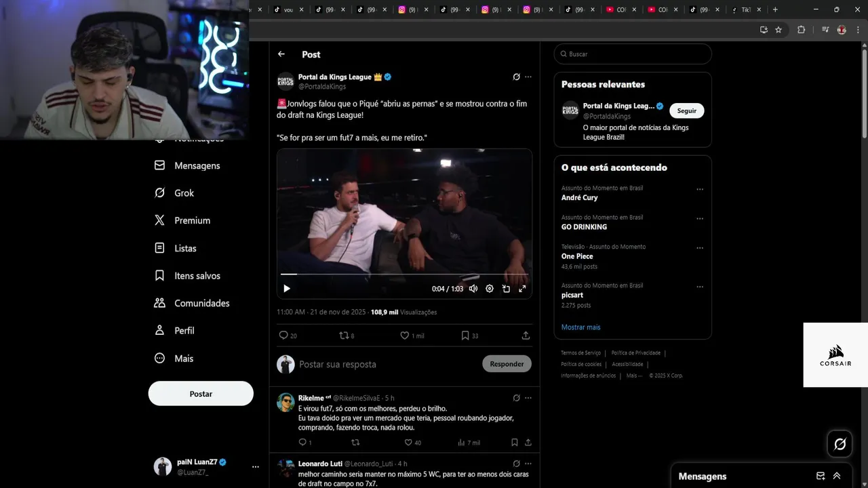Switch to the Tik... browser tab
This screenshot has width=868, height=488.
pyautogui.click(x=745, y=9)
